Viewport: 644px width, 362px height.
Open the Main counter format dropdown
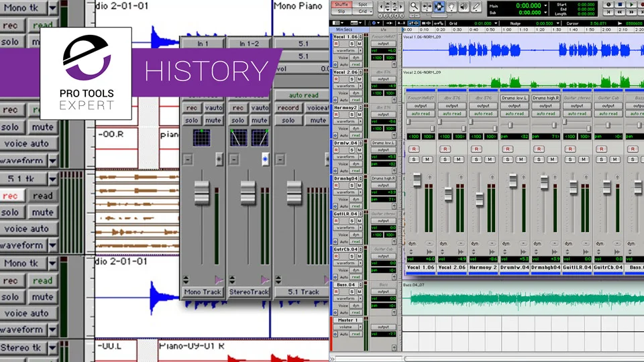tap(545, 6)
